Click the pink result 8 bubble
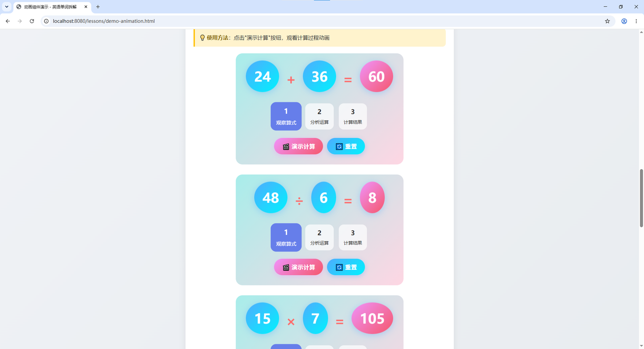644x349 pixels. pyautogui.click(x=372, y=197)
